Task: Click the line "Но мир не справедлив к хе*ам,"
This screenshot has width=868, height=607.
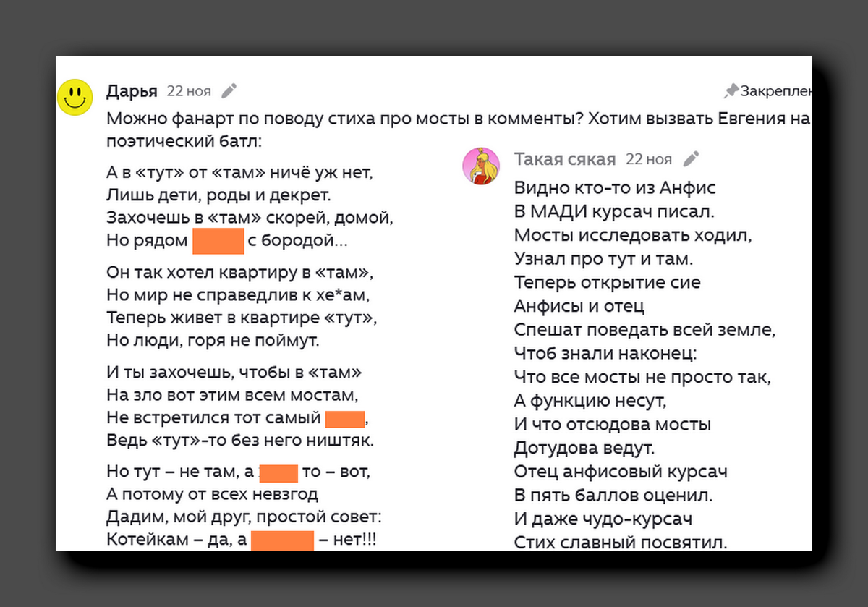Action: pos(238,295)
